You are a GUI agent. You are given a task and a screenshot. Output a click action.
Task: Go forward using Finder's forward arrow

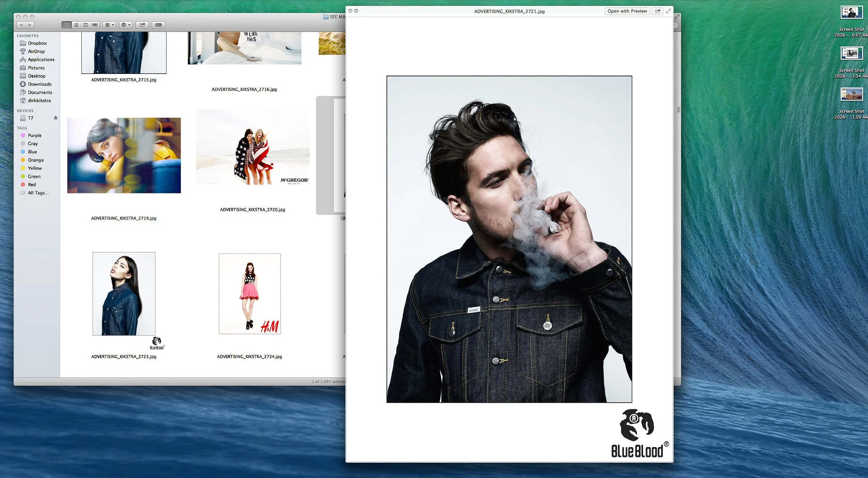(30, 25)
